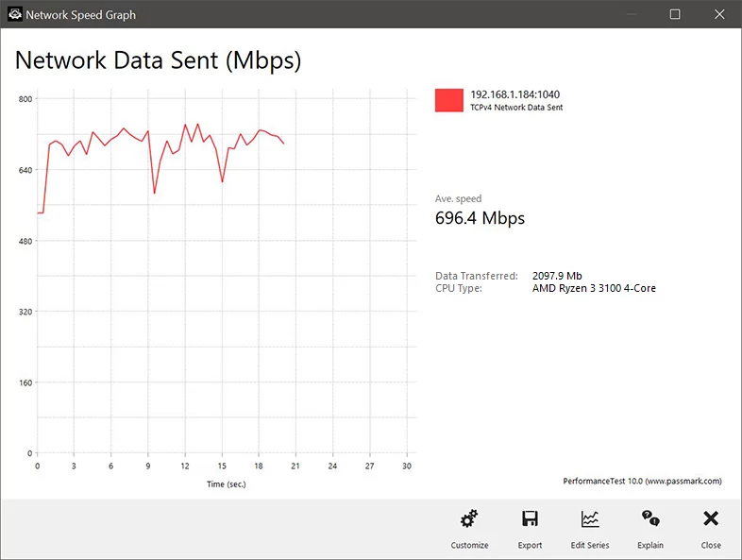This screenshot has height=560, width=742.
Task: Click the Close X icon in bottom toolbar
Action: click(710, 518)
